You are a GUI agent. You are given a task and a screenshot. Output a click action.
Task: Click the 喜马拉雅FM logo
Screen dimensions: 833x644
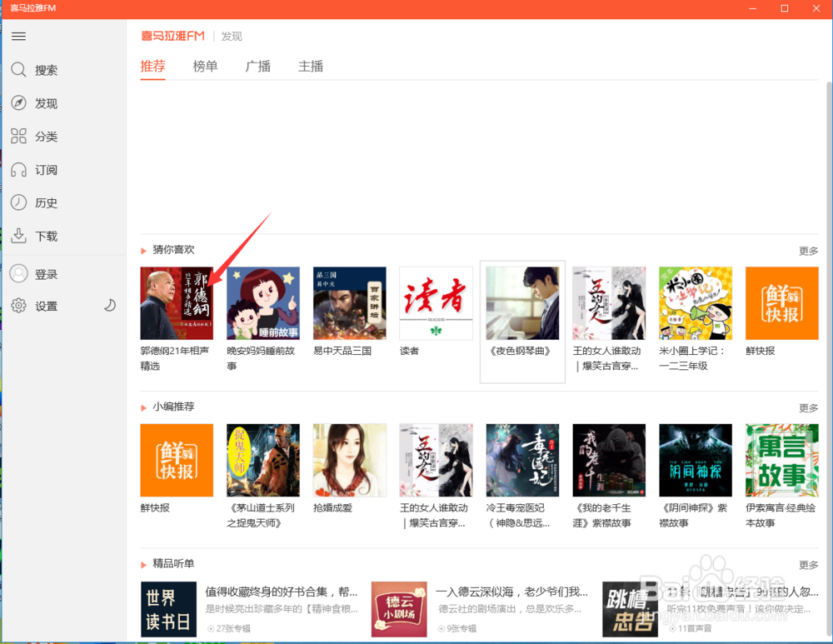172,36
